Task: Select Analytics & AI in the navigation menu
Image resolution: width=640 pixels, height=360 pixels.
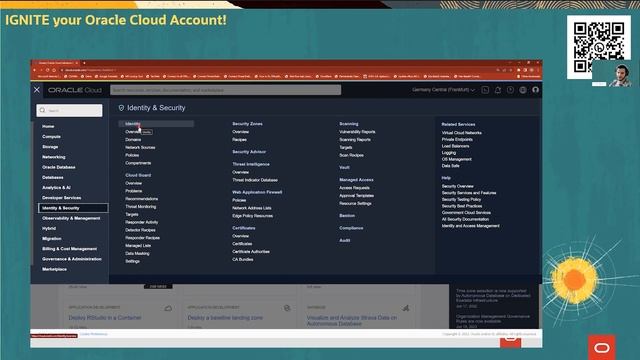Action: [x=56, y=187]
